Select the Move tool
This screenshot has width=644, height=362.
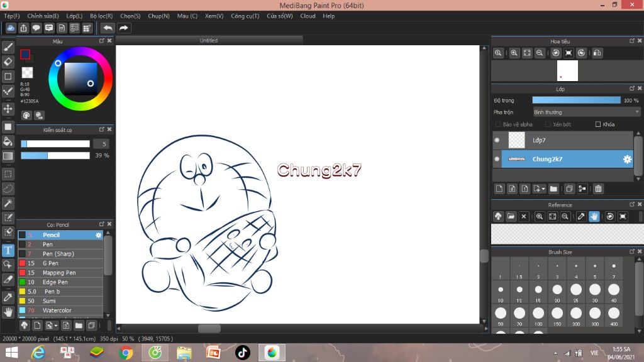(x=8, y=109)
